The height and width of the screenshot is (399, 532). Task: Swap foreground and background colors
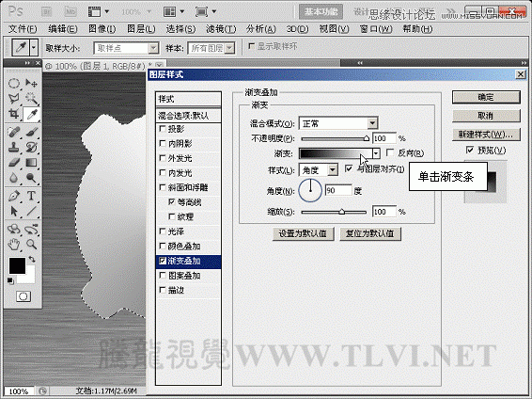point(32,260)
